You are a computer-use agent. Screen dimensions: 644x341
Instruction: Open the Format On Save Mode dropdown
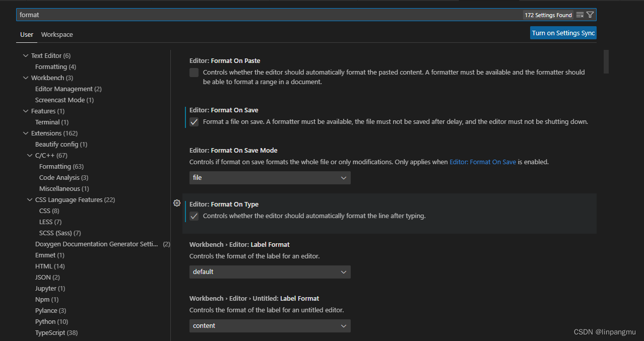[x=270, y=178]
